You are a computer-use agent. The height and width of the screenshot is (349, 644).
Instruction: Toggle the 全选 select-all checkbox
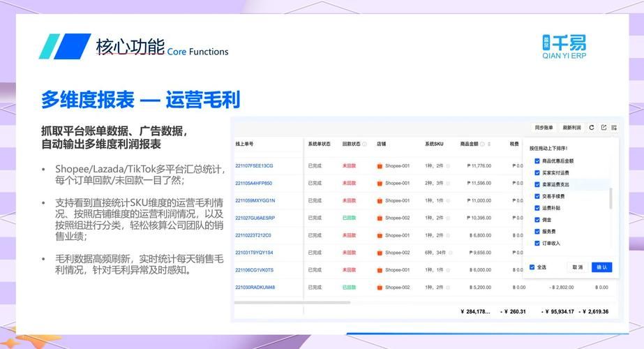click(532, 267)
